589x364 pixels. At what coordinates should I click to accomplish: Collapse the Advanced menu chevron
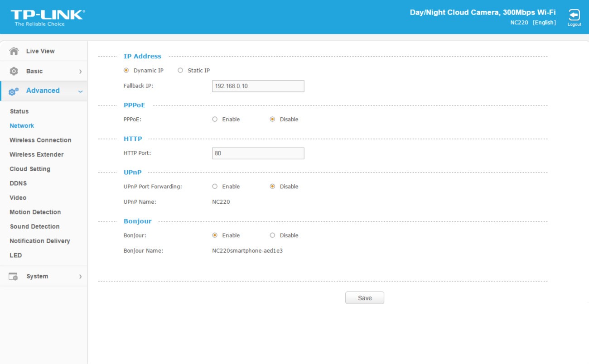coord(80,91)
